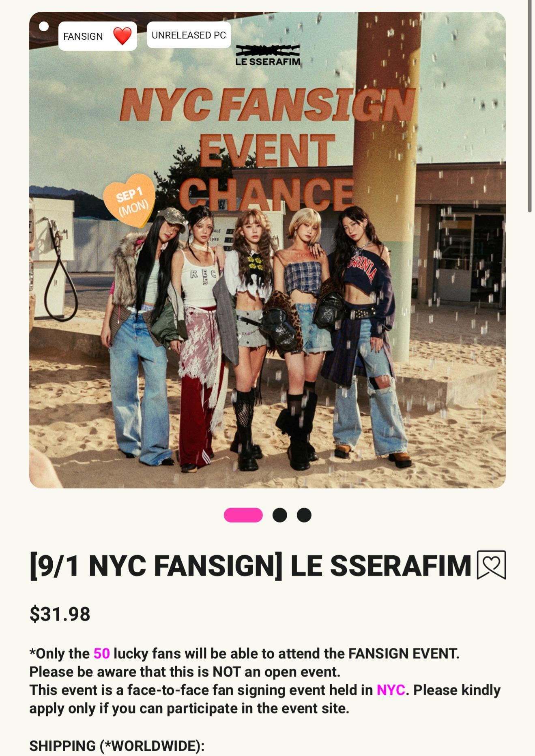Click the pink highlighted number 50

(x=102, y=653)
